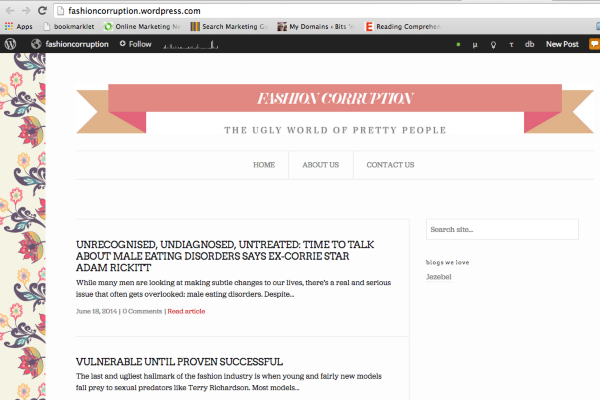Click the lightbulb icon in admin bar
The height and width of the screenshot is (400, 600).
click(493, 44)
